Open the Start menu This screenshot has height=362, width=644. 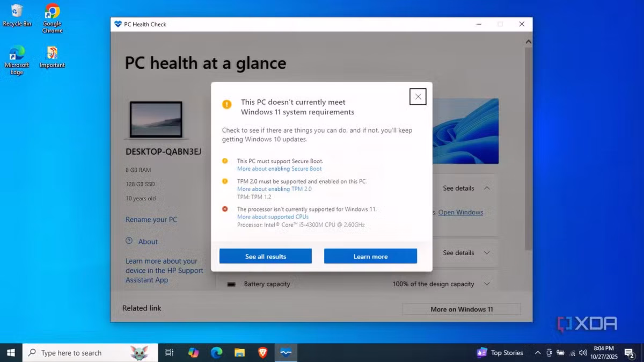pyautogui.click(x=10, y=352)
